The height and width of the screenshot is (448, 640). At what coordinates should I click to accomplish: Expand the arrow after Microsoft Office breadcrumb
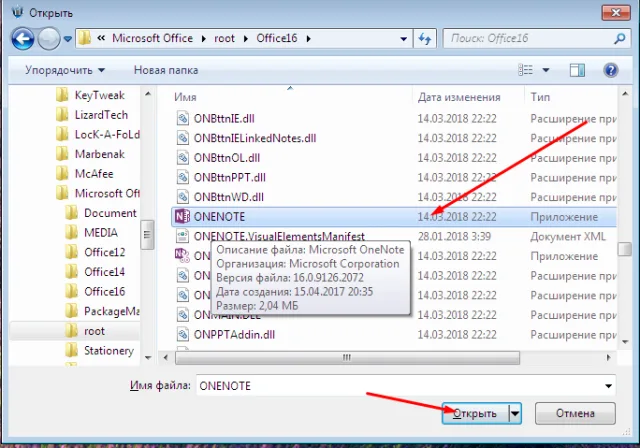[x=204, y=39]
